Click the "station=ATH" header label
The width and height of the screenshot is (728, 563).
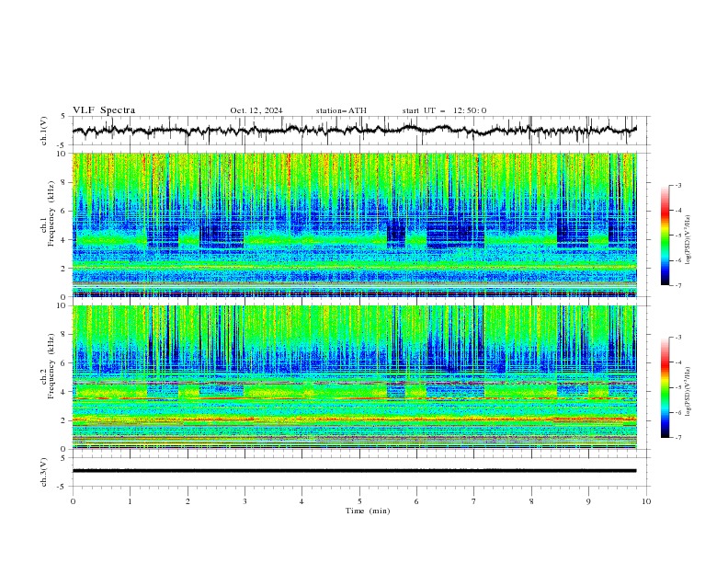click(x=341, y=110)
